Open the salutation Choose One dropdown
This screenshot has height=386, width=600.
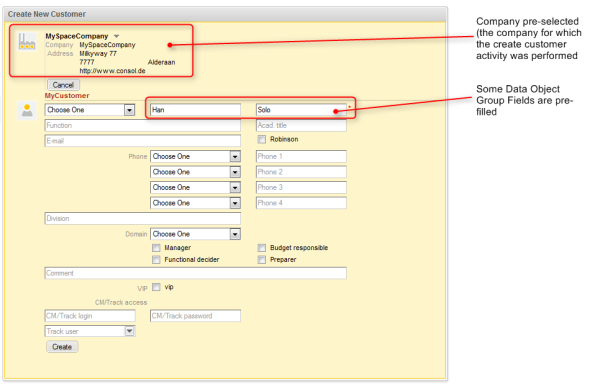tap(90, 110)
